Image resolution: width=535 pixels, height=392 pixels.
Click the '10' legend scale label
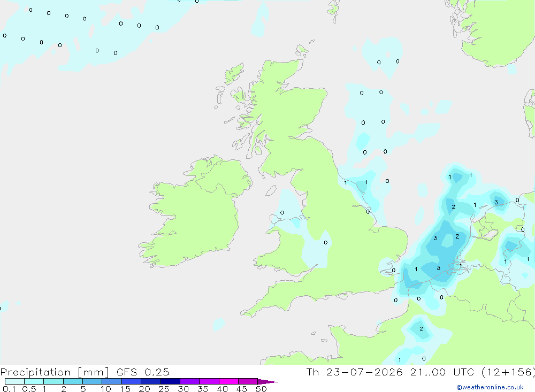[106, 389]
